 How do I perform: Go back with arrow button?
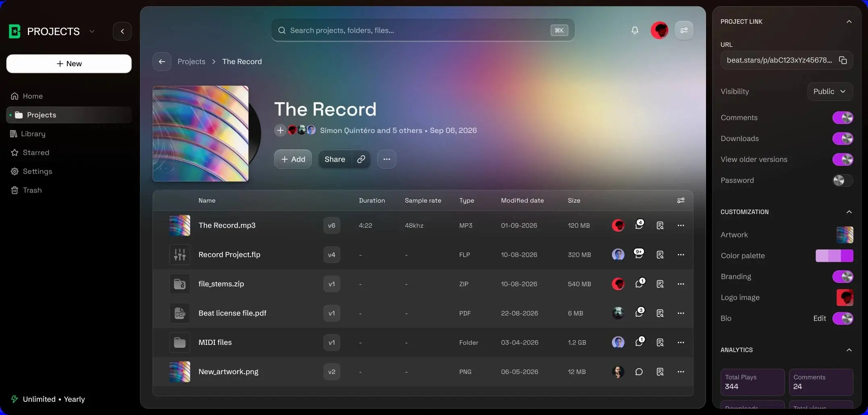pos(162,62)
